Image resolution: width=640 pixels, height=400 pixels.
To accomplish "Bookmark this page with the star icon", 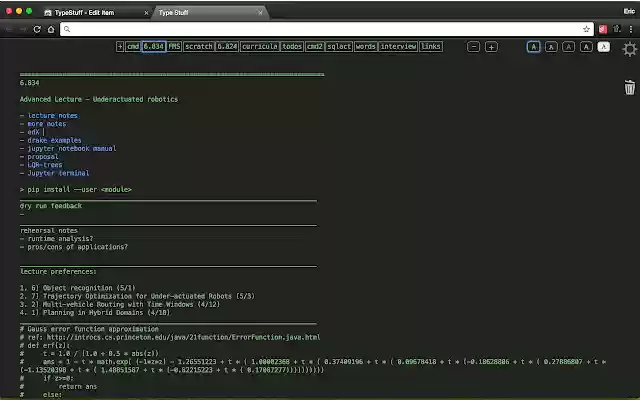I will click(586, 29).
